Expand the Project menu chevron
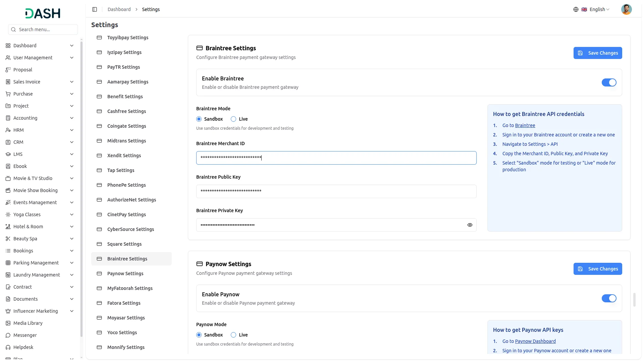Viewport: 644px width, 362px height. (72, 106)
